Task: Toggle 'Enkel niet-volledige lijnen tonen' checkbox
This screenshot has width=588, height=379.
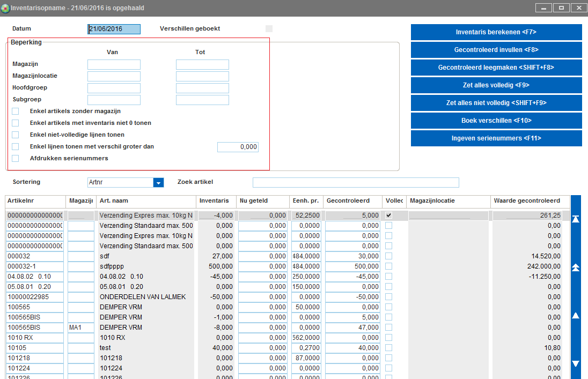Action: (16, 135)
